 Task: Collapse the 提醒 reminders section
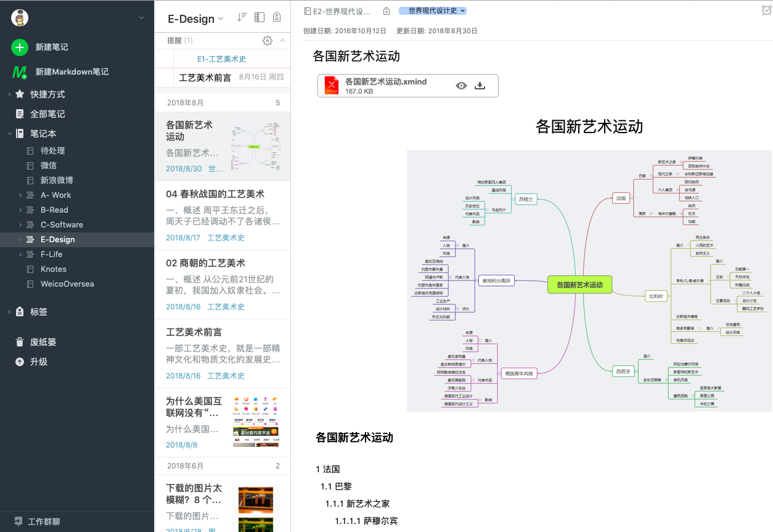click(282, 40)
